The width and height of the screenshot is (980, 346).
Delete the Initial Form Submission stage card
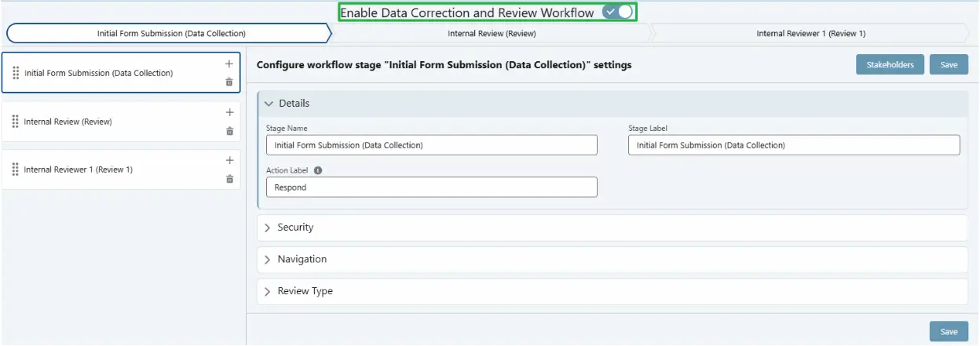pos(229,82)
